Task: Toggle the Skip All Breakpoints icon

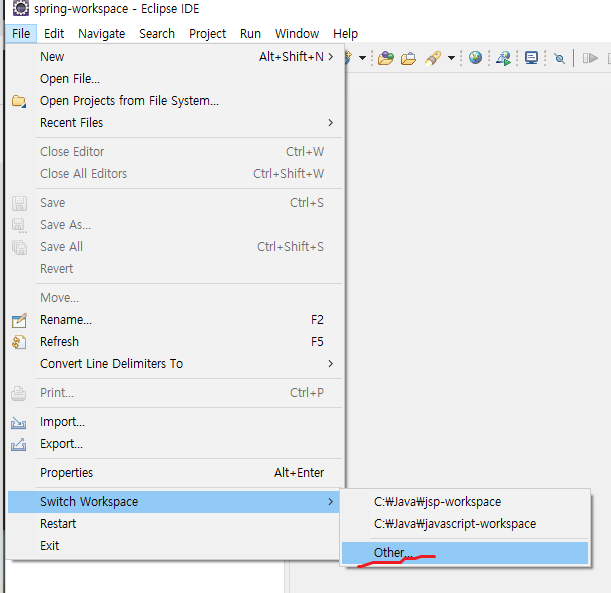Action: pyautogui.click(x=560, y=58)
